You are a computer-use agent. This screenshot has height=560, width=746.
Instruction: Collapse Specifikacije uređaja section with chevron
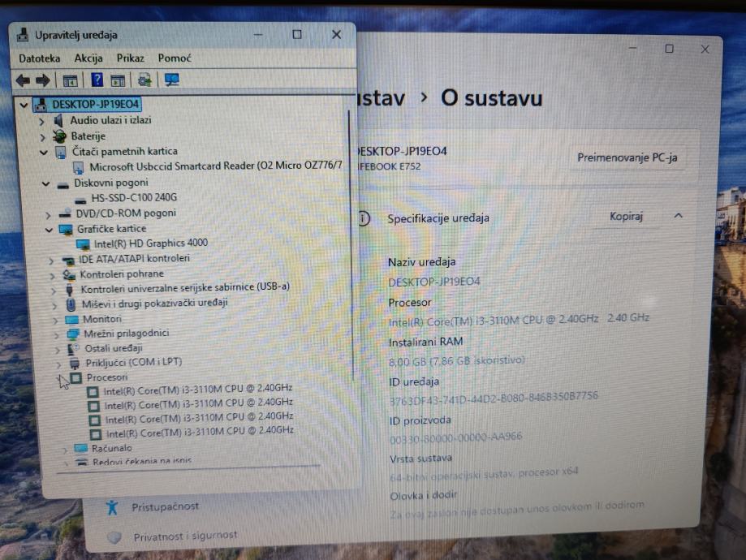tap(679, 216)
